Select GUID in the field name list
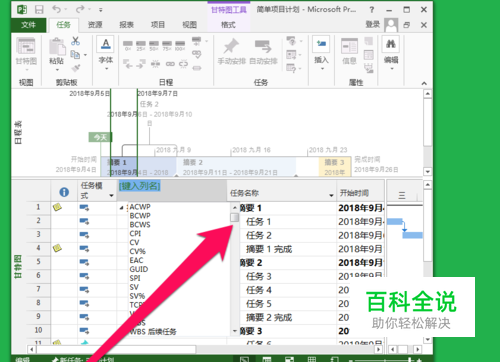This screenshot has width=500, height=362. click(x=139, y=269)
